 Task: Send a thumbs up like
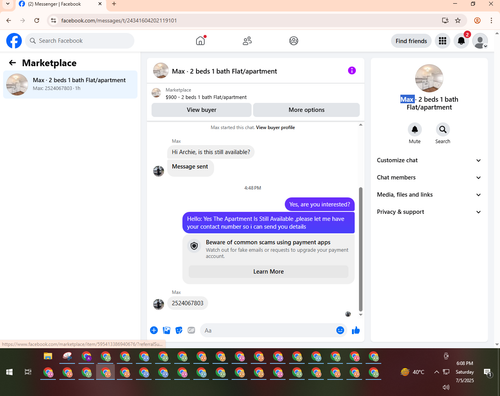click(x=356, y=330)
